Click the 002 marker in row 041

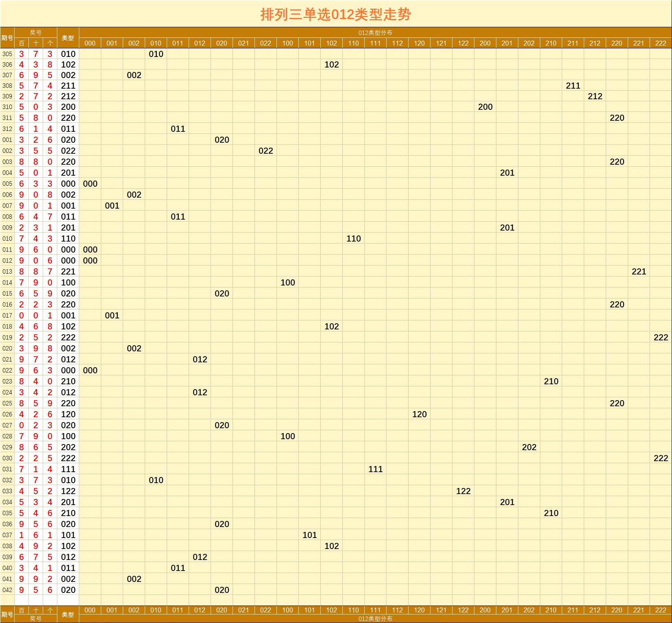(x=134, y=579)
